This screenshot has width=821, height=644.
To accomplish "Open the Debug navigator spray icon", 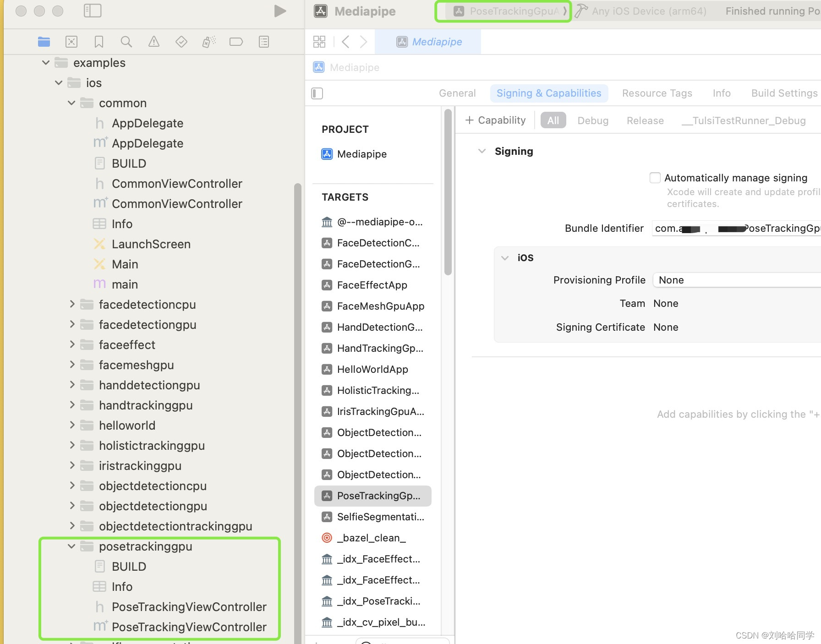I will (209, 42).
